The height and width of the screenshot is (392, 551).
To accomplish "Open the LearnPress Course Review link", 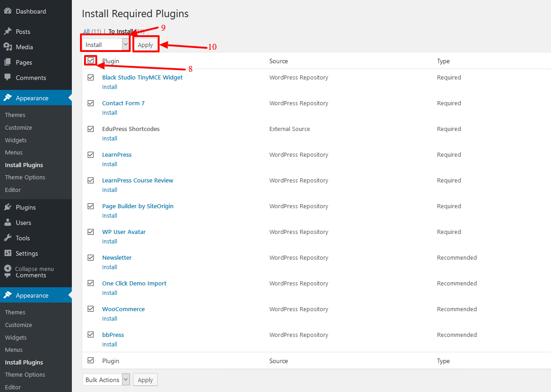I will [x=137, y=180].
